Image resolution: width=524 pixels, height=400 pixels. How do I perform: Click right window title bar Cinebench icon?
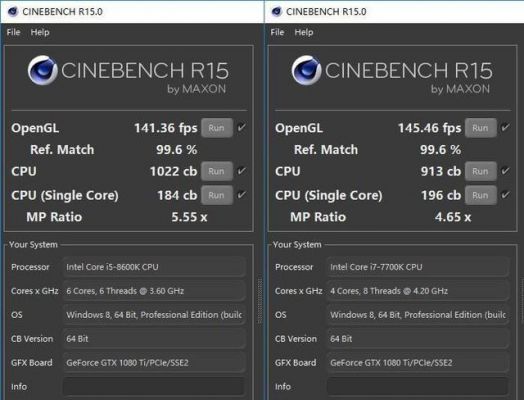pos(276,11)
